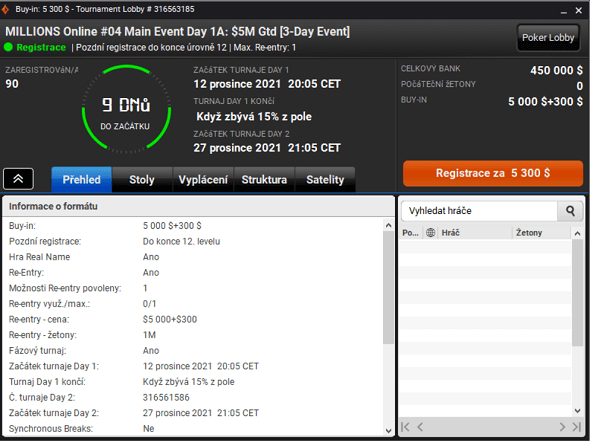The image size is (590, 441).
Task: Sort players by Žetony column
Action: pos(541,233)
